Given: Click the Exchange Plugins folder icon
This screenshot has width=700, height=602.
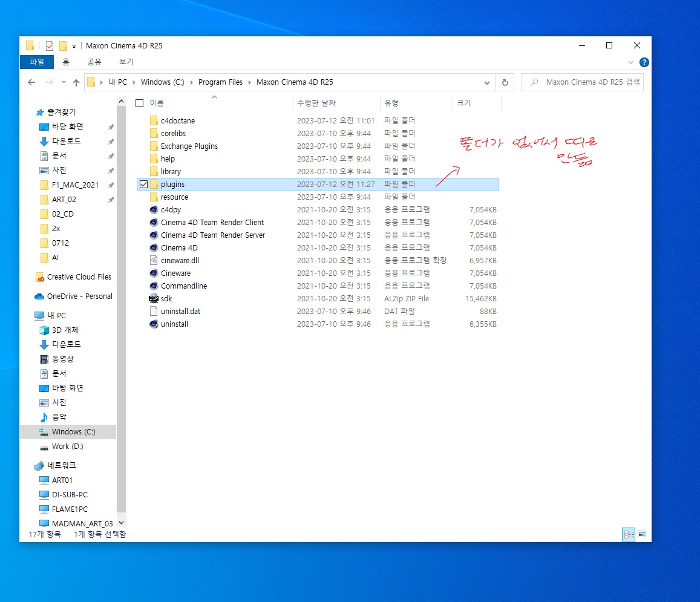Looking at the screenshot, I should 154,146.
